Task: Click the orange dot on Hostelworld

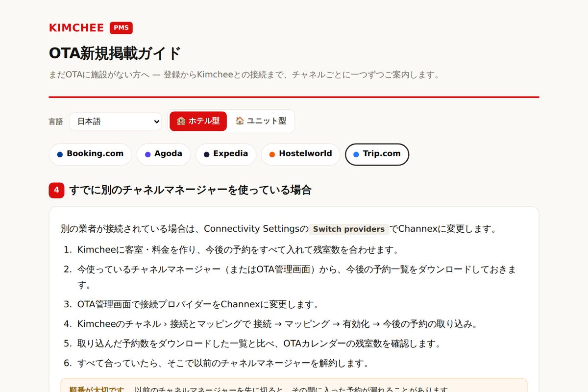Action: coord(272,154)
